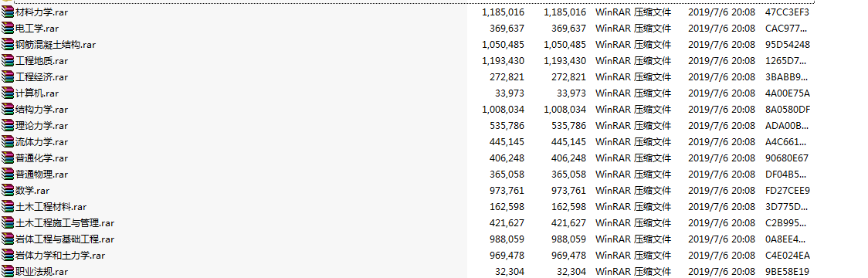Image resolution: width=868 pixels, height=278 pixels.
Task: Select the 结构力学.rar archive icon
Action: (x=8, y=109)
